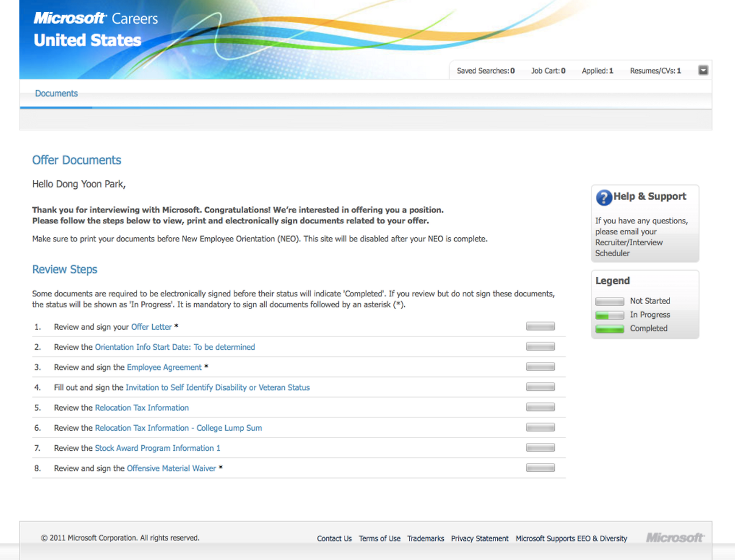Click the Not Started legend swatch
The height and width of the screenshot is (560, 735).
pyautogui.click(x=610, y=301)
